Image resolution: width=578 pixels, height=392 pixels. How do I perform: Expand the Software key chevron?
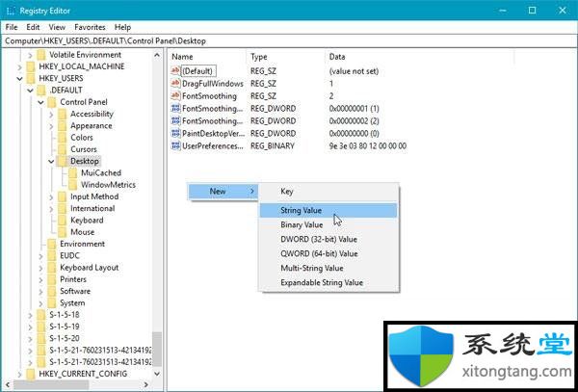click(x=40, y=291)
